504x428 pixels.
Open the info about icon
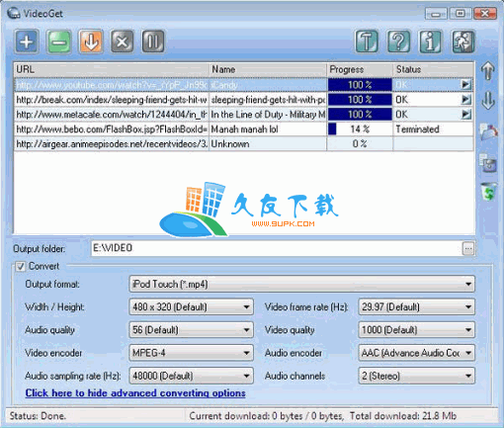430,42
